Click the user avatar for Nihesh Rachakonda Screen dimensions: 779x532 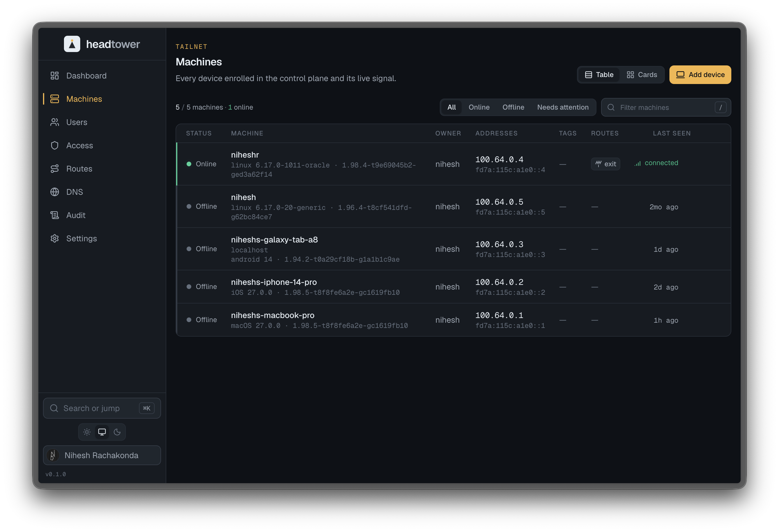click(x=53, y=455)
